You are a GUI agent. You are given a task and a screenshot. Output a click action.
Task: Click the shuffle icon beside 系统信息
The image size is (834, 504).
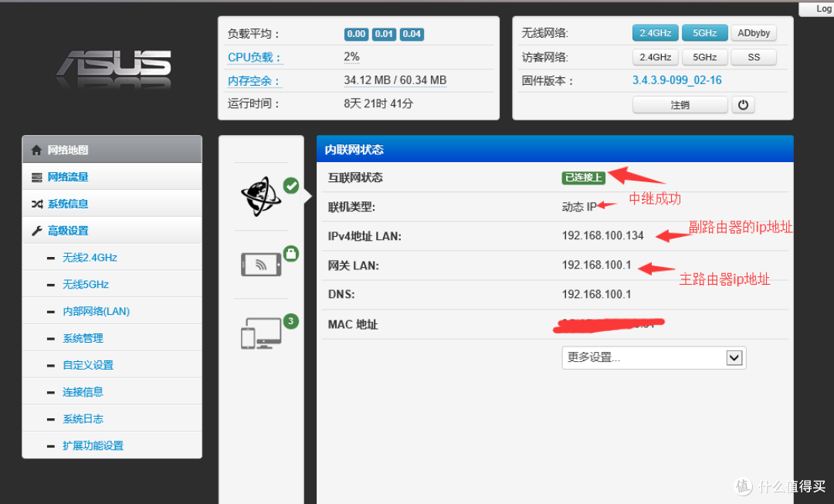[36, 205]
